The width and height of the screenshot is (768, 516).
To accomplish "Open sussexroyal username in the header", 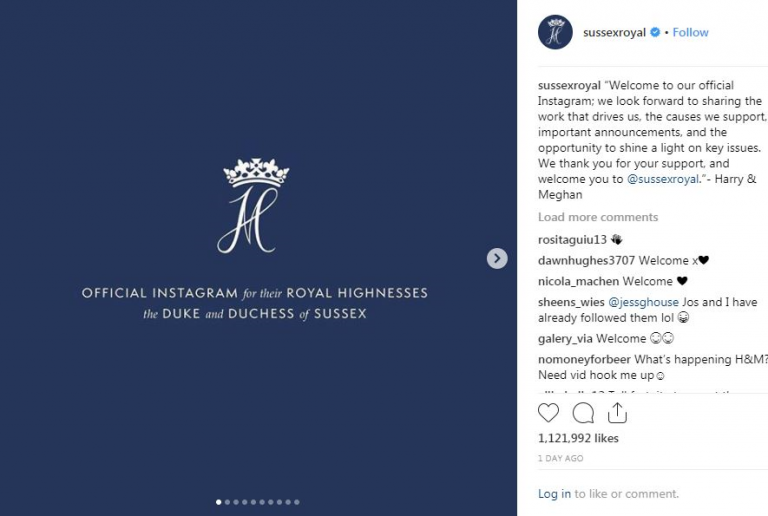I will click(x=614, y=32).
